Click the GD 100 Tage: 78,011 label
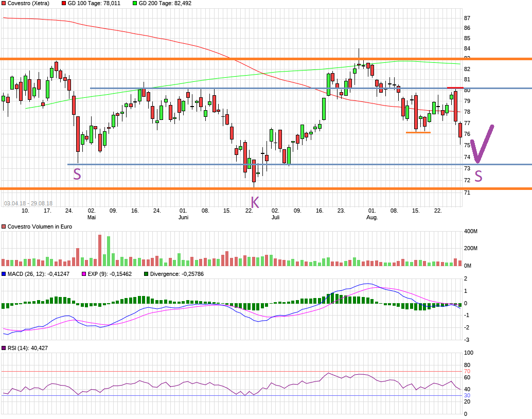This screenshot has width=532, height=419. click(94, 4)
